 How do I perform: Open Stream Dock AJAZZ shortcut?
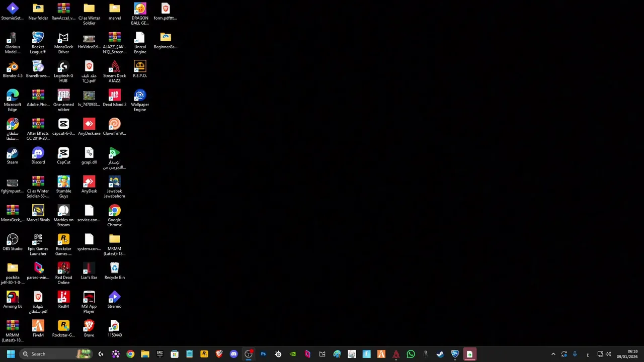(x=114, y=72)
